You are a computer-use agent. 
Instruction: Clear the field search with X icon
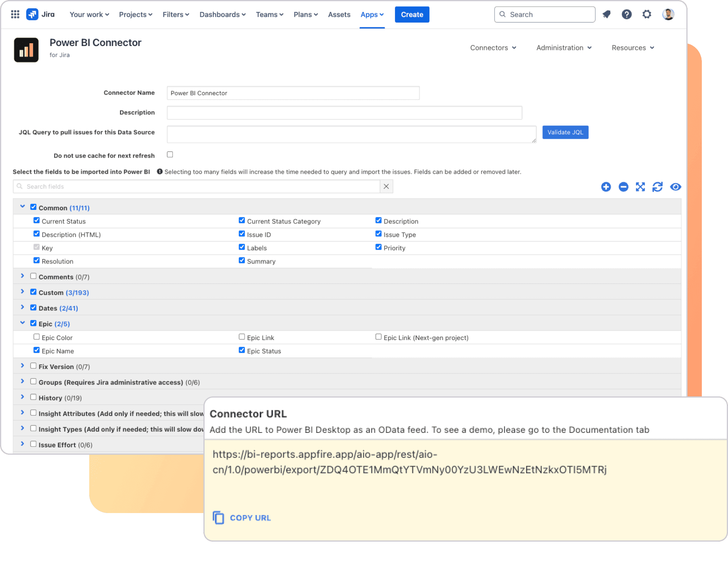coord(386,186)
